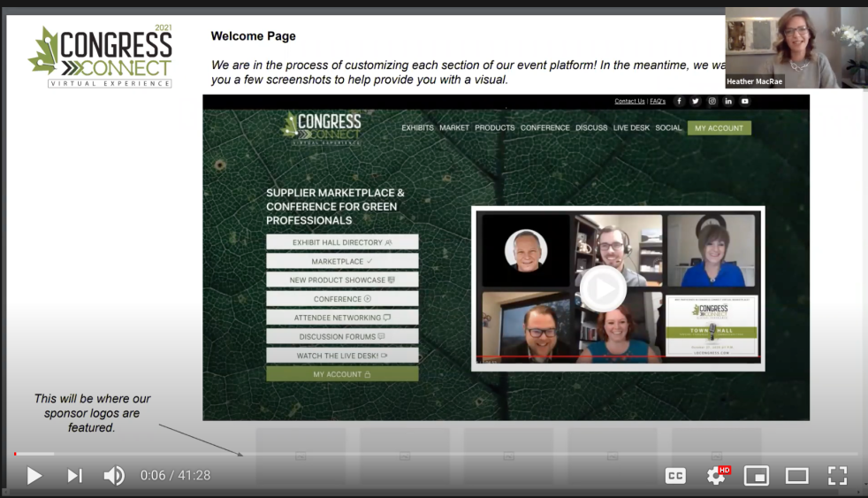The image size is (868, 498).
Task: Click the video progress bar
Action: point(433,454)
